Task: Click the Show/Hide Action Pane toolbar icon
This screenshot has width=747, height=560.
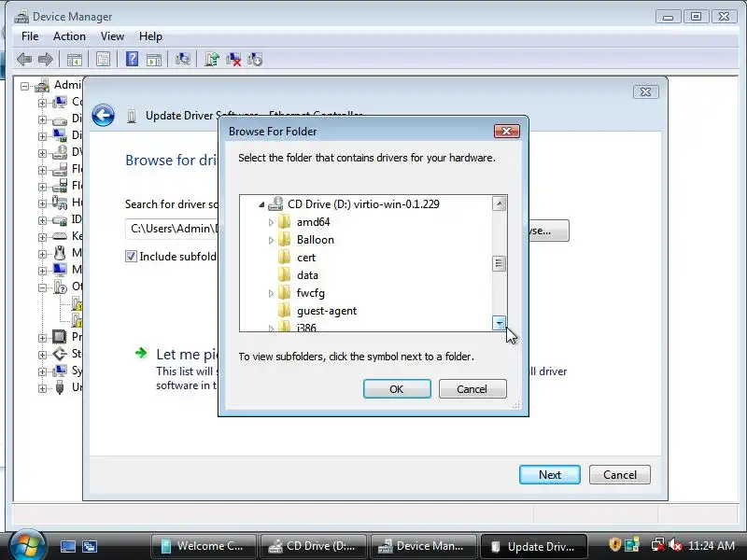Action: click(x=154, y=60)
